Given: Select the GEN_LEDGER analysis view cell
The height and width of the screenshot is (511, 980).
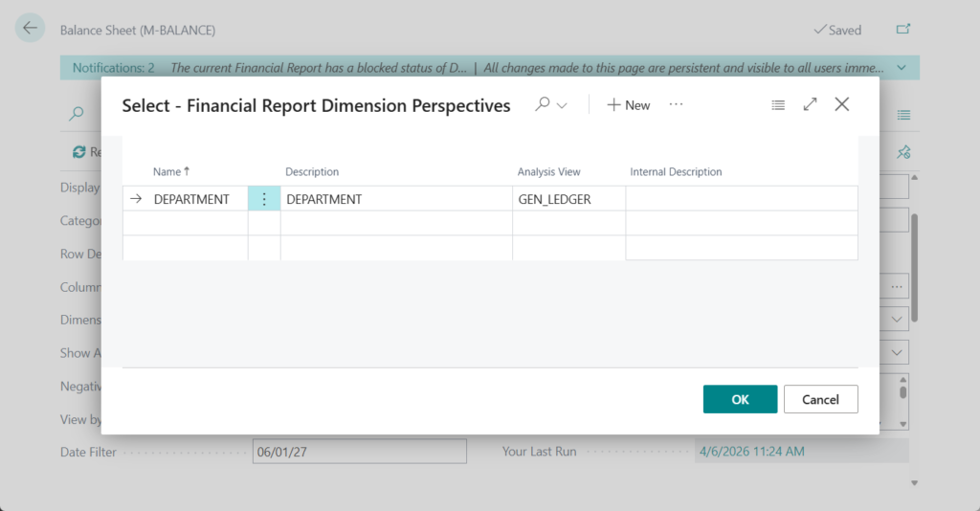Looking at the screenshot, I should click(x=568, y=199).
